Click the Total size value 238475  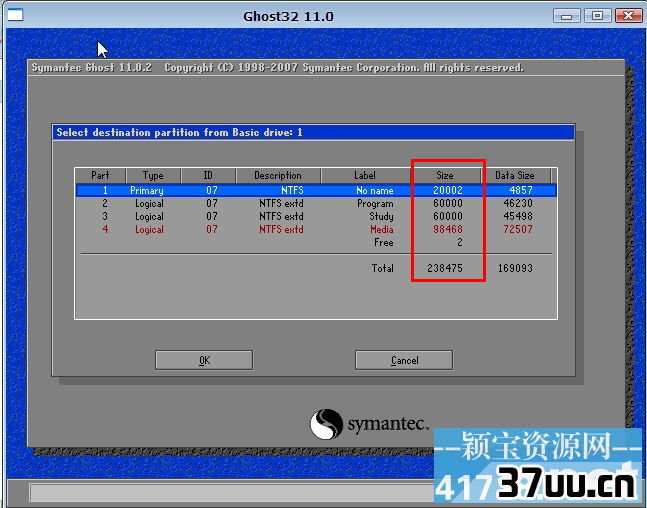click(445, 268)
